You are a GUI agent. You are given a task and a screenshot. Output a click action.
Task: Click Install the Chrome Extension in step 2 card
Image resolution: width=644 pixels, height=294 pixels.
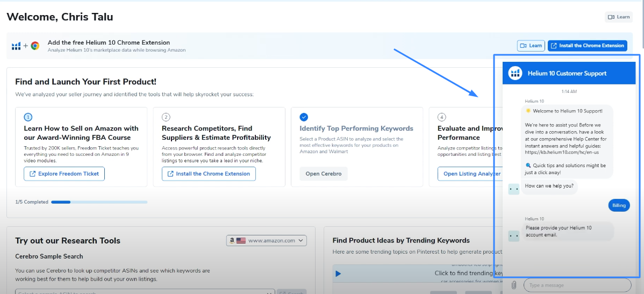[209, 174]
